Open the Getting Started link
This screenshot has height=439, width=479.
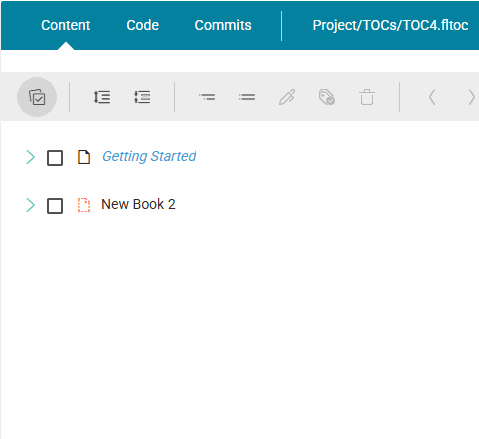(149, 156)
